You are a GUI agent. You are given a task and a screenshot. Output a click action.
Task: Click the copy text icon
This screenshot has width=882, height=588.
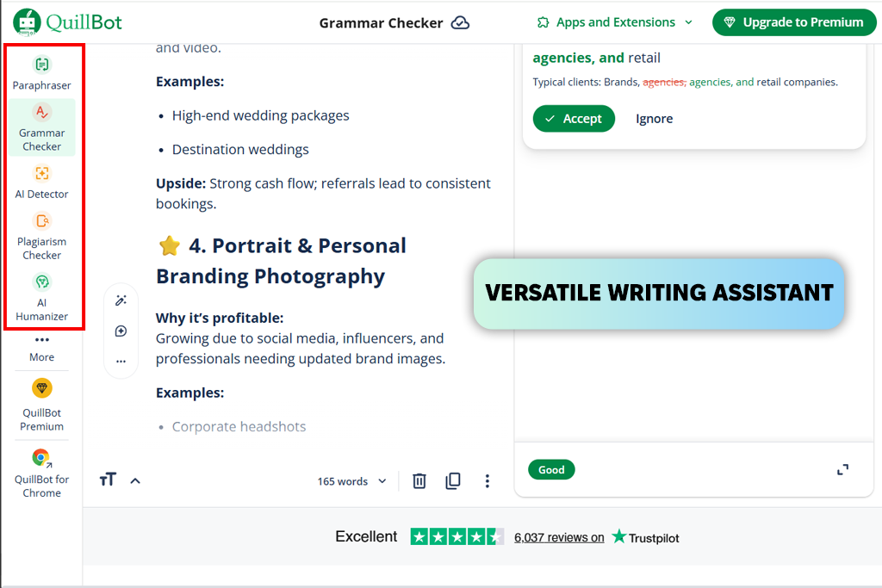click(x=453, y=481)
